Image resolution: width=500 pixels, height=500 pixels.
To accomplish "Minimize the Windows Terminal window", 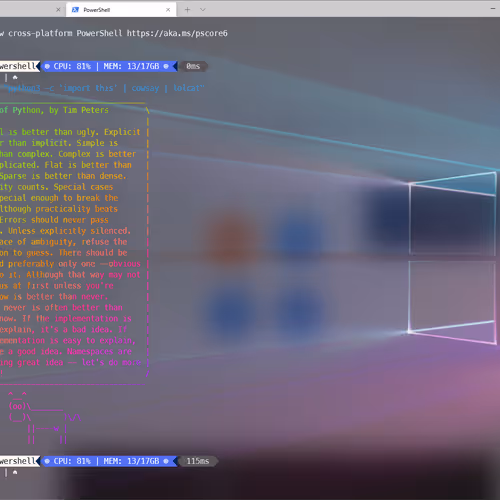I will tap(493, 8).
